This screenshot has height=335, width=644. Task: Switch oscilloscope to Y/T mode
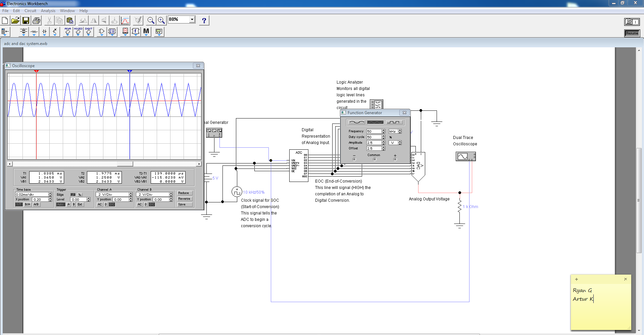tap(19, 204)
